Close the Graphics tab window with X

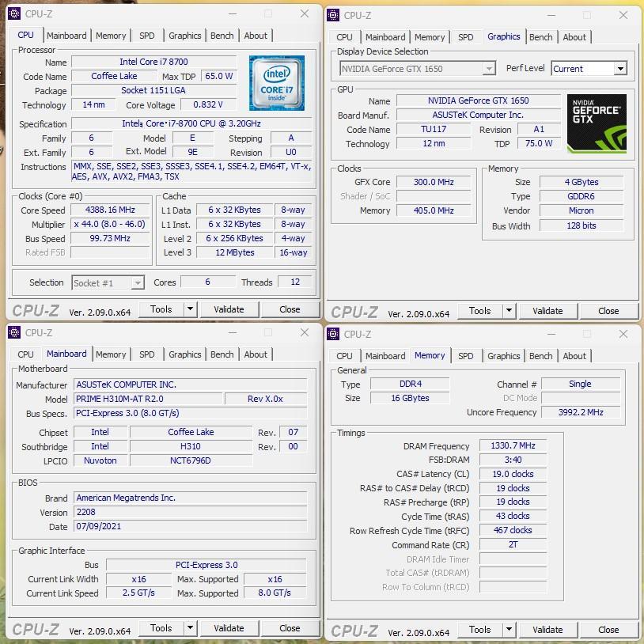pos(623,15)
